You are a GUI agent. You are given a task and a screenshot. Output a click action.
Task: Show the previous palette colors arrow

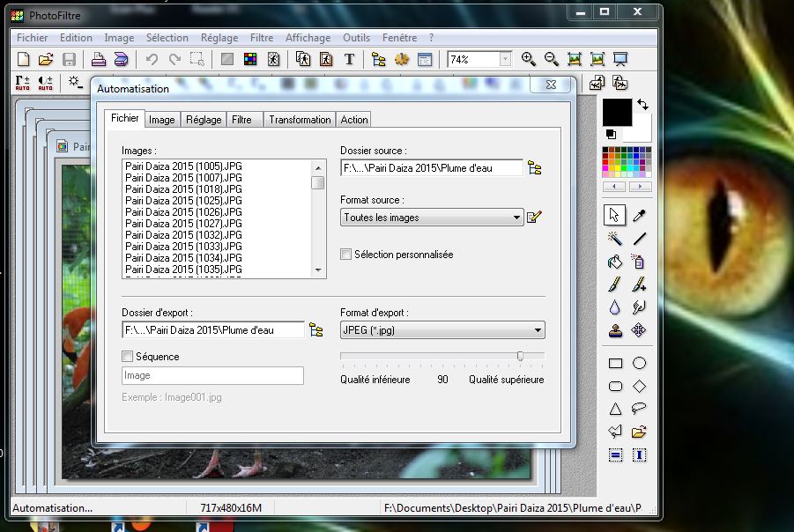tap(614, 186)
